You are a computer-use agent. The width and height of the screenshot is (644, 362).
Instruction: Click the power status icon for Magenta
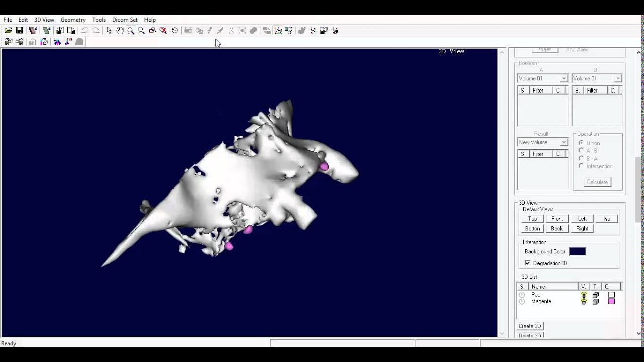pyautogui.click(x=522, y=302)
